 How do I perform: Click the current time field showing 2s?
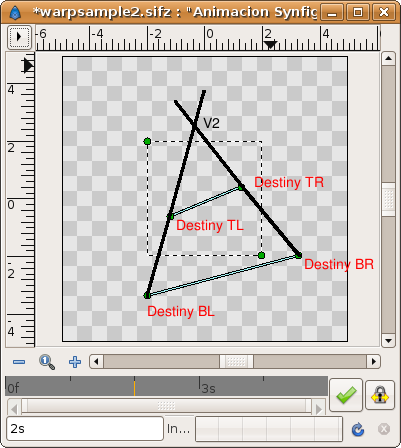[x=85, y=429]
